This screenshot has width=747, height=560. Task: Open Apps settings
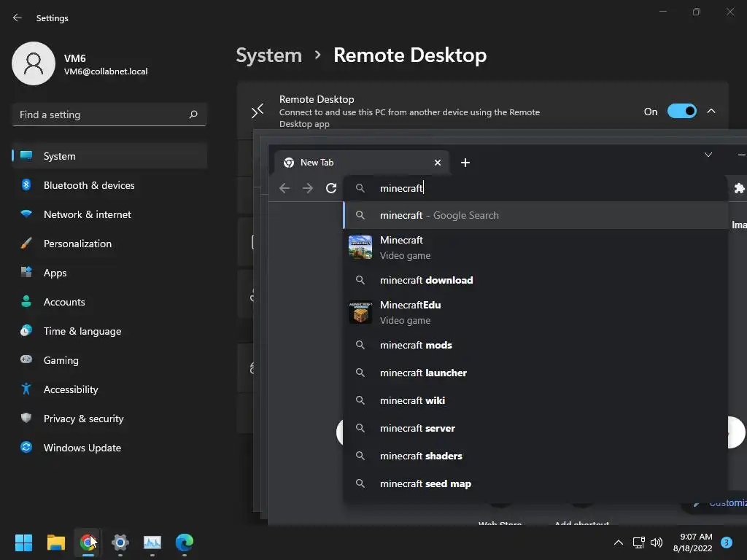tap(109, 273)
